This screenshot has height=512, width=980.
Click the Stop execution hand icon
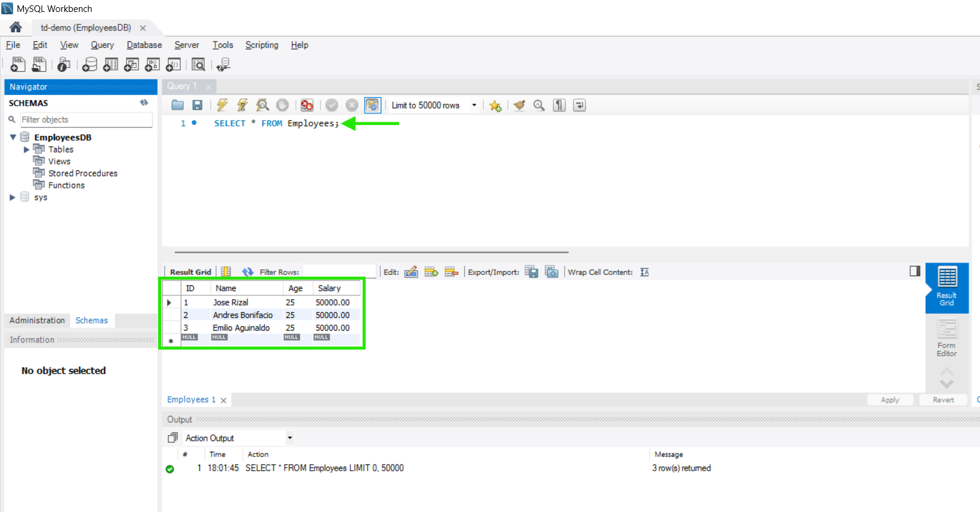tap(282, 105)
